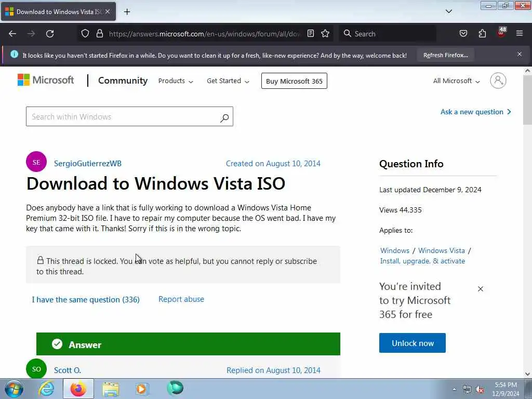Toggle reader view icon in address bar

[x=311, y=33]
